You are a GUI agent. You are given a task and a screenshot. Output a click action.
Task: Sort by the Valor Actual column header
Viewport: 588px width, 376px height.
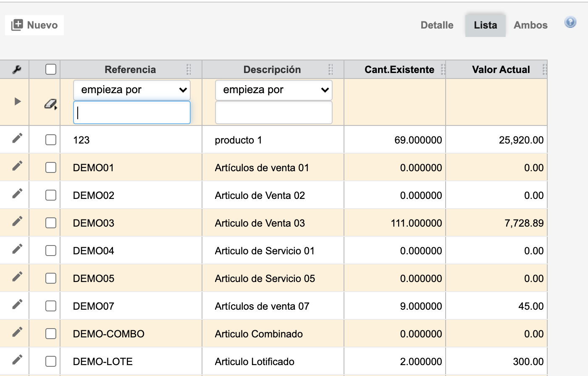501,70
